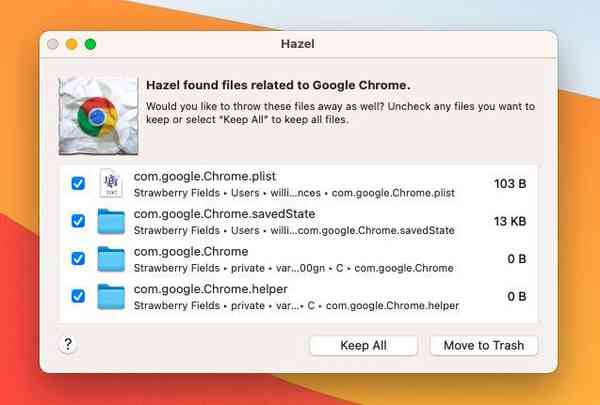Click the 103 B file size
Screen dimensions: 600x405
(x=509, y=184)
